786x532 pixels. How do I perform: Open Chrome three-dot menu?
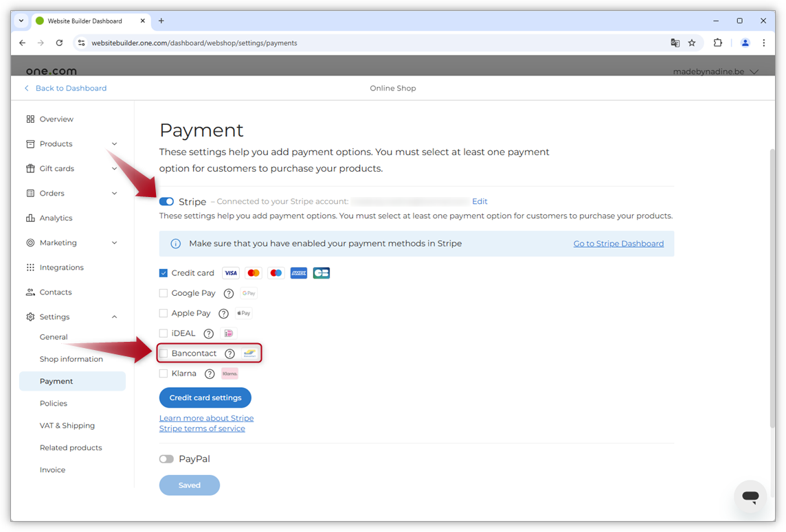764,43
